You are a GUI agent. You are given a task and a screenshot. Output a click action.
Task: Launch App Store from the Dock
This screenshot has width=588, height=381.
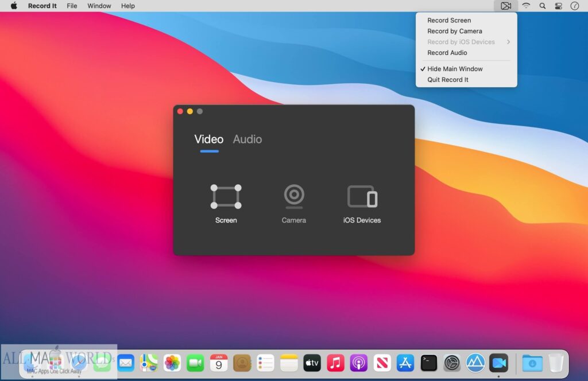tap(405, 363)
